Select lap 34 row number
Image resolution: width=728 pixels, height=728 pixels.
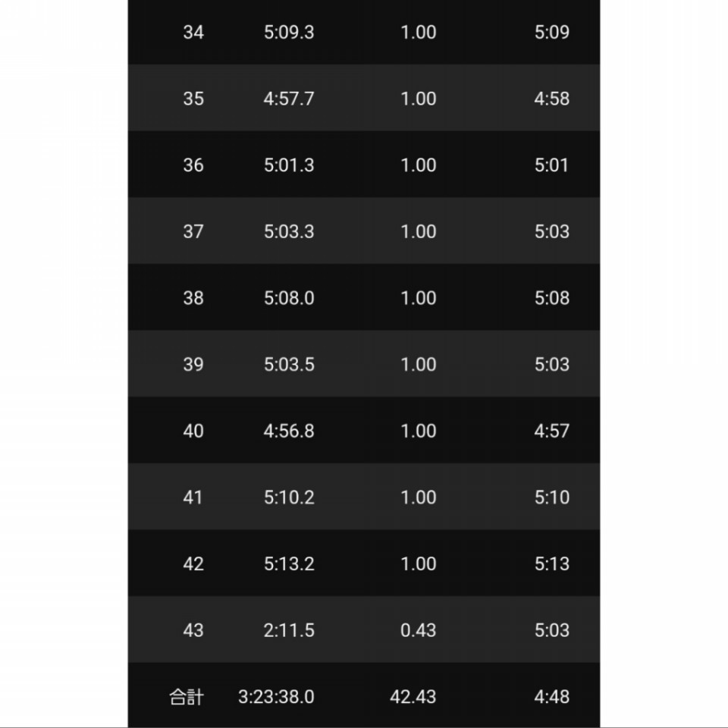click(x=193, y=33)
